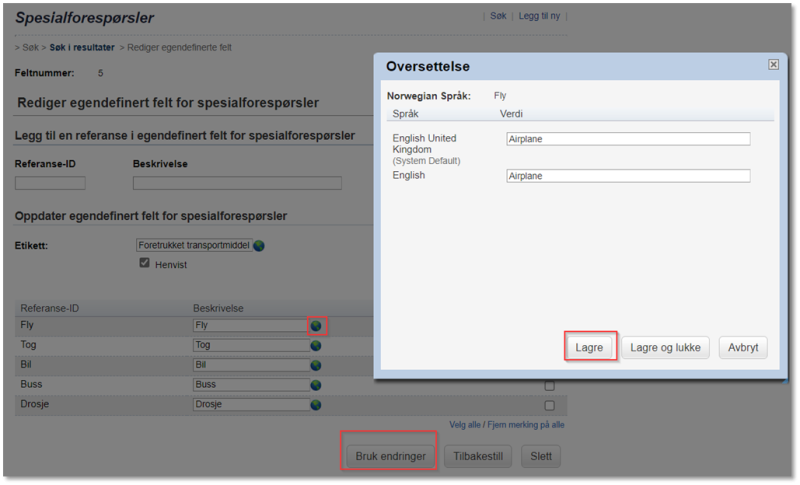Viewport: 800px width, 485px height.
Task: Open translation globe icon for Tog row
Action: 316,346
